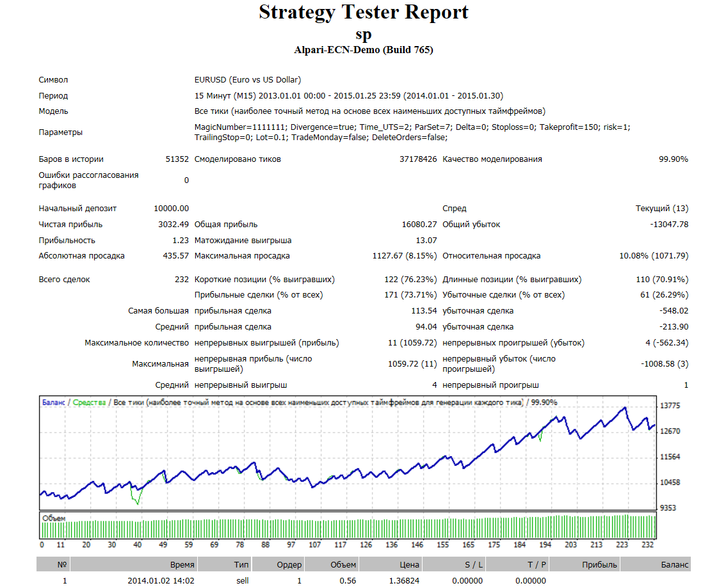Select Смоделировано тиков value 37178426
This screenshot has width=719, height=588.
tap(418, 159)
